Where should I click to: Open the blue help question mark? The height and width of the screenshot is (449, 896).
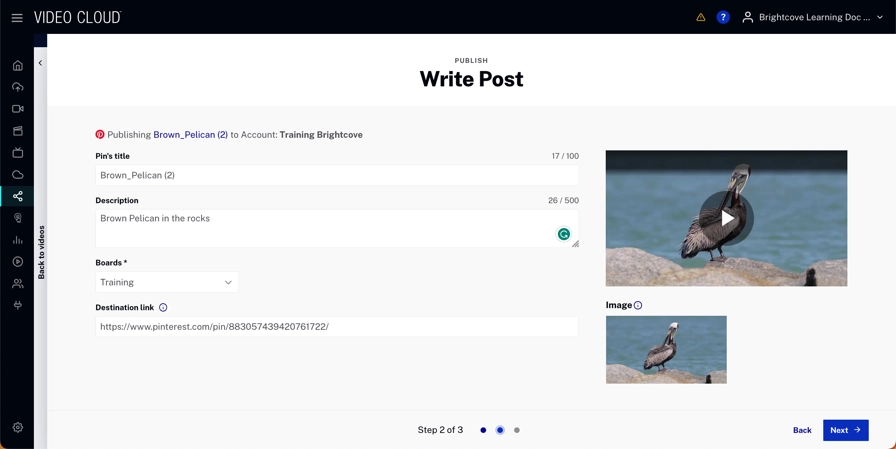coord(723,17)
